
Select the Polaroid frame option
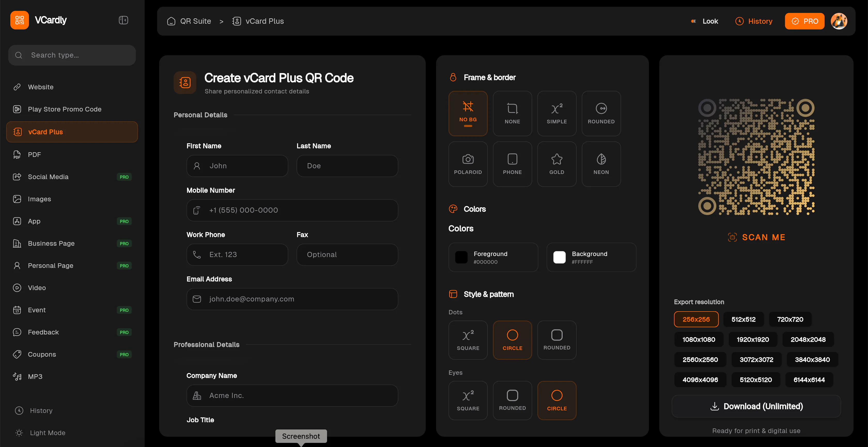[x=468, y=164]
